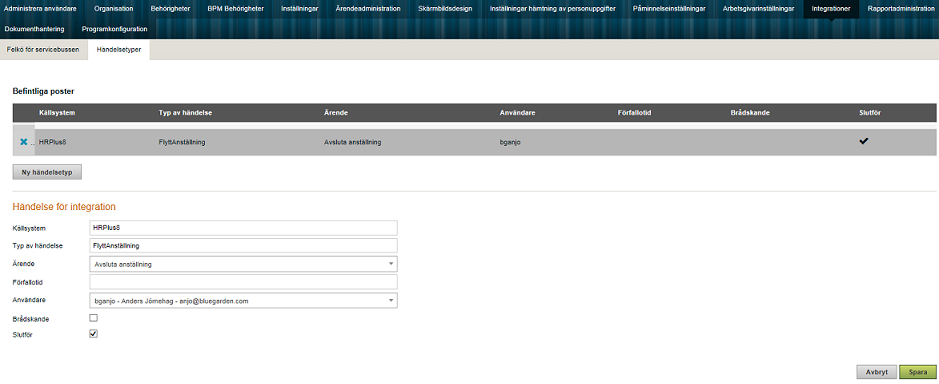Click the Ärende column header
This screenshot has width=939, height=384.
335,113
